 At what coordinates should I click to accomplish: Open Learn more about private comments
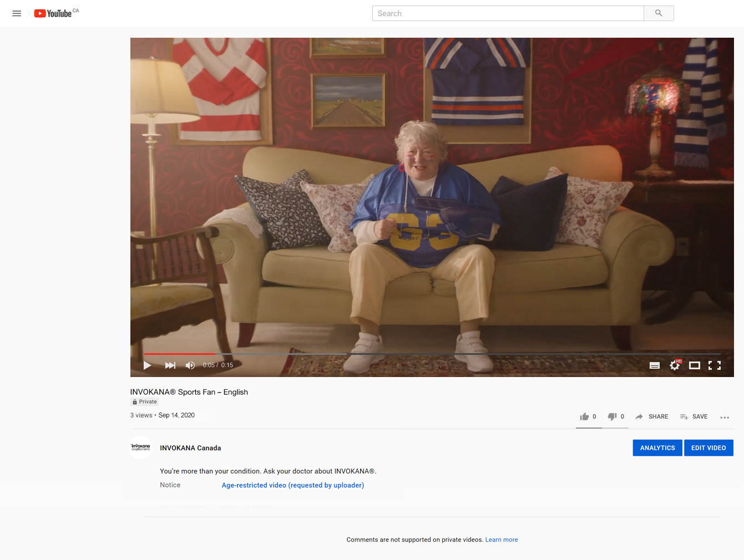click(x=502, y=539)
